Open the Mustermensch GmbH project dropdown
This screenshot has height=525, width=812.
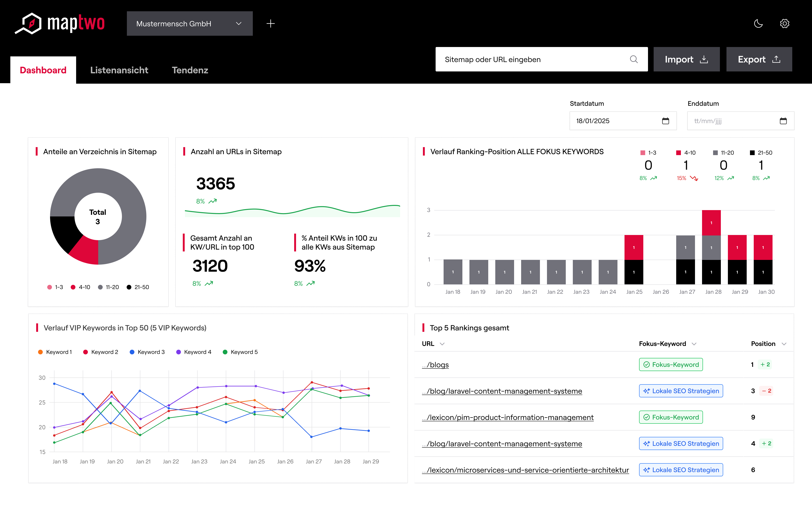pyautogui.click(x=189, y=24)
